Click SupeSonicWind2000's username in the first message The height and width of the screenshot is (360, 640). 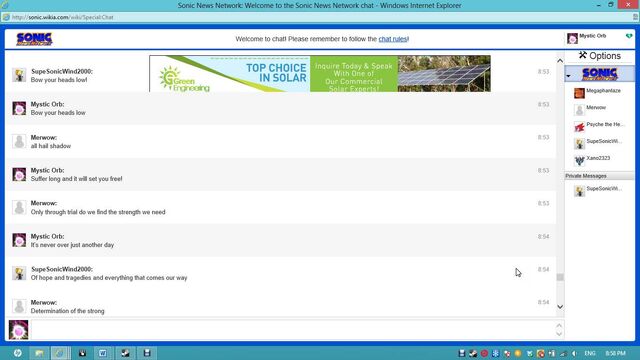(62, 71)
